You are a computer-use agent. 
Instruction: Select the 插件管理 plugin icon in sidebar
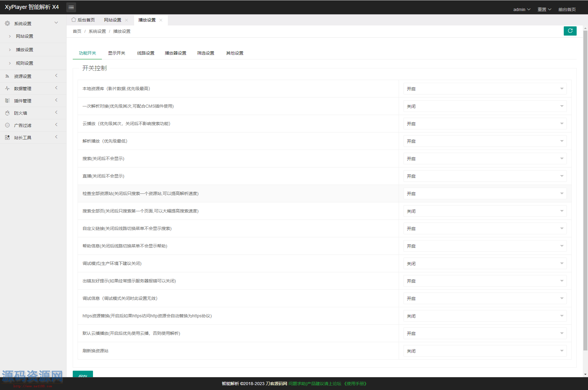coord(7,101)
